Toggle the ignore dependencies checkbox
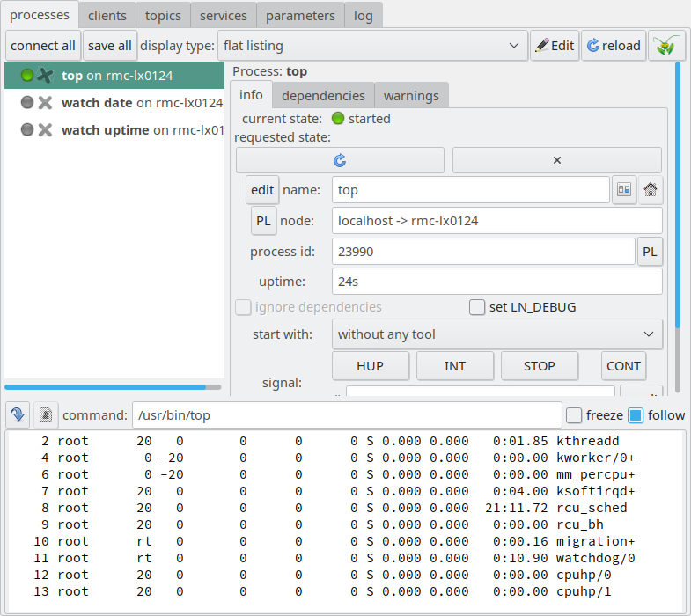 (243, 307)
